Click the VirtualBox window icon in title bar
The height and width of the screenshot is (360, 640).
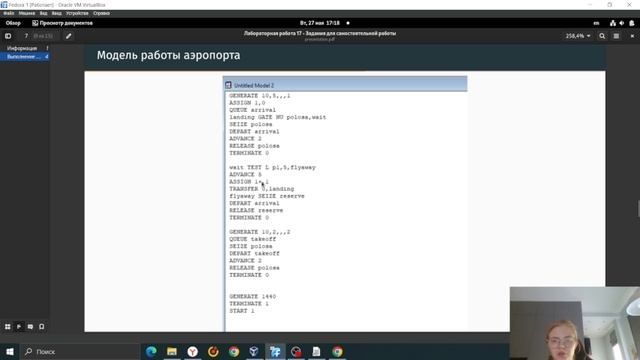[x=4, y=5]
